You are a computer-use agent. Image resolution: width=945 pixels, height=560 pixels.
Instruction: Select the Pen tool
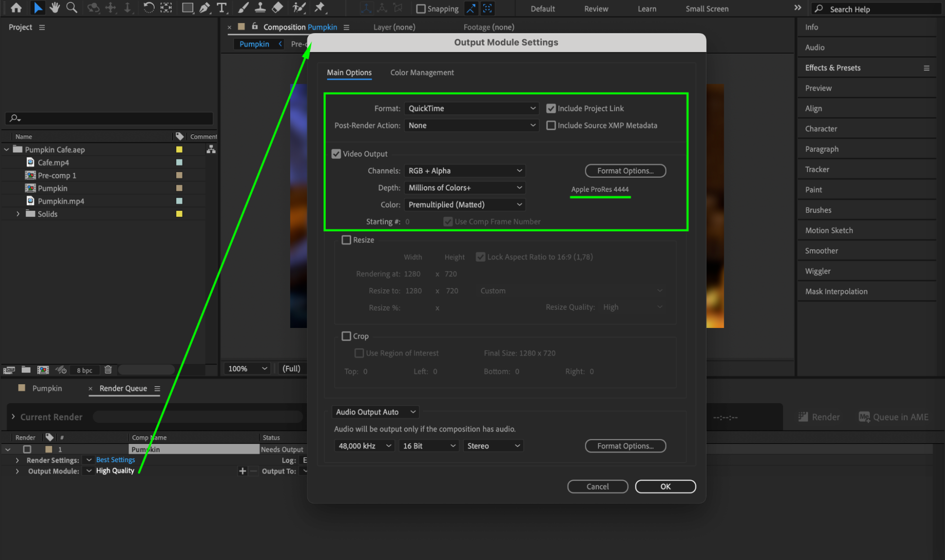point(205,8)
